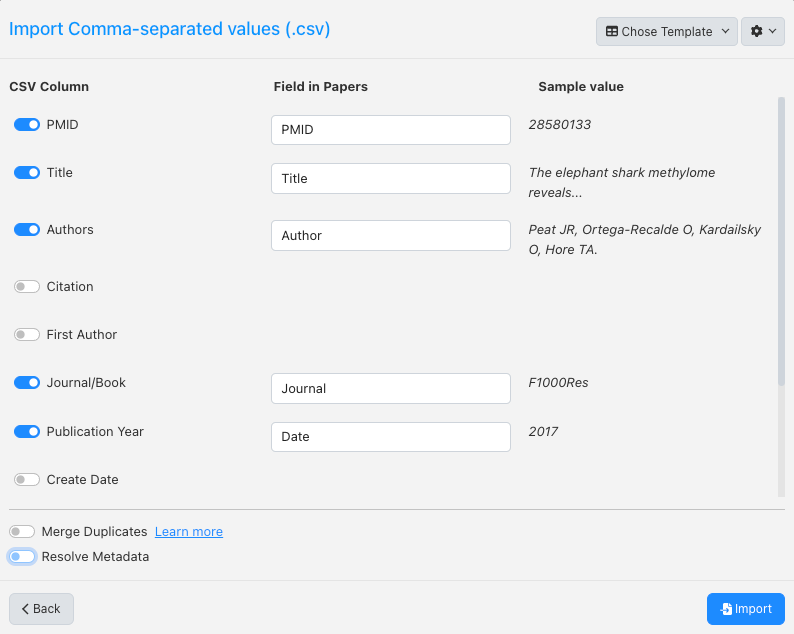Choose the Author field mapping box
Screen dimensions: 794x634
coord(391,236)
